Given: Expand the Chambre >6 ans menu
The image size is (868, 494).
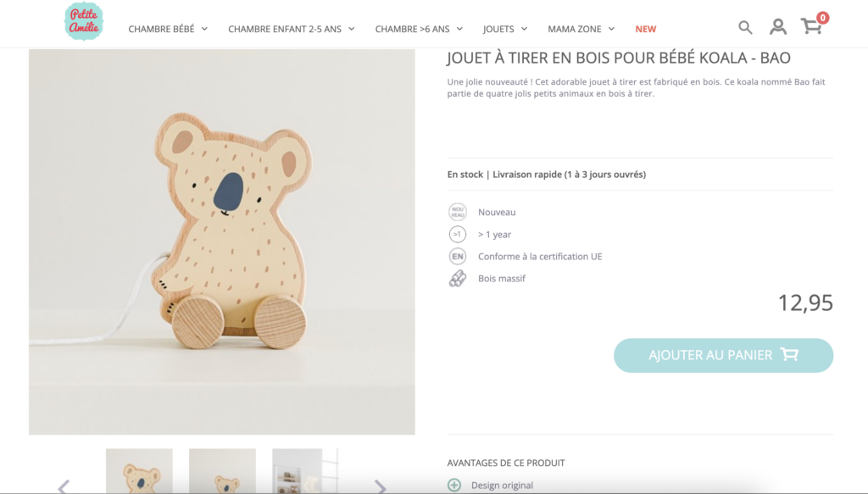Looking at the screenshot, I should point(419,29).
